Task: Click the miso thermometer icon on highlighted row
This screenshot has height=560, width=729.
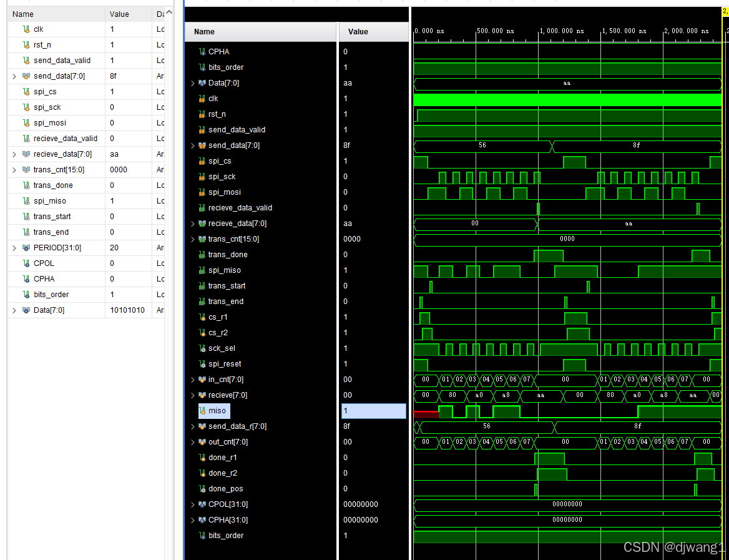Action: 203,411
